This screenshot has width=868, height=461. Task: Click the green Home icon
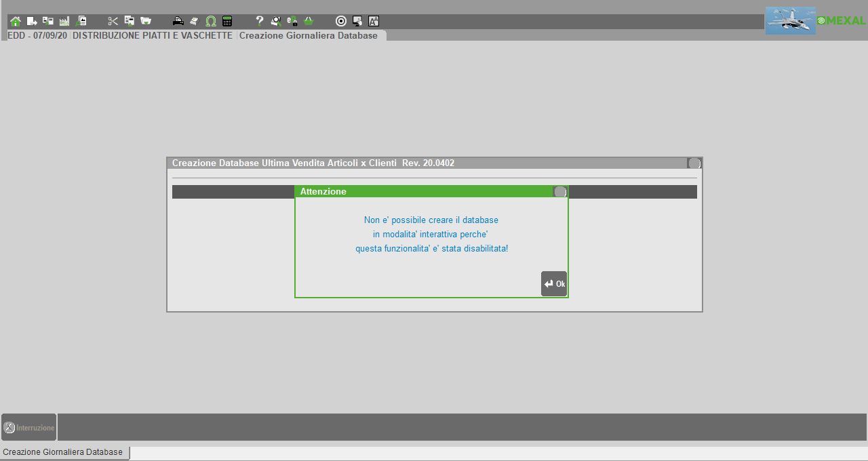(x=16, y=21)
